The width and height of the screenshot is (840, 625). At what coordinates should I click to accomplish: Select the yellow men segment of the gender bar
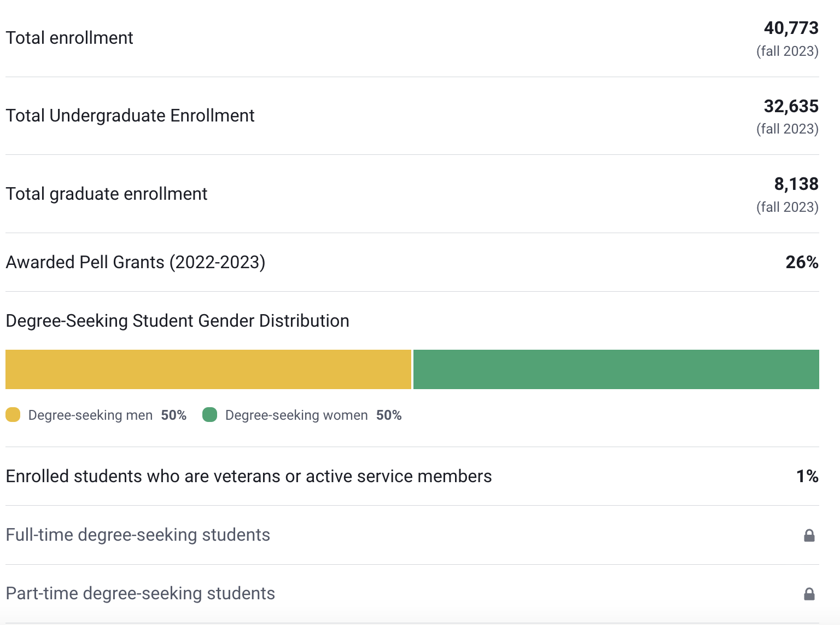pyautogui.click(x=208, y=369)
